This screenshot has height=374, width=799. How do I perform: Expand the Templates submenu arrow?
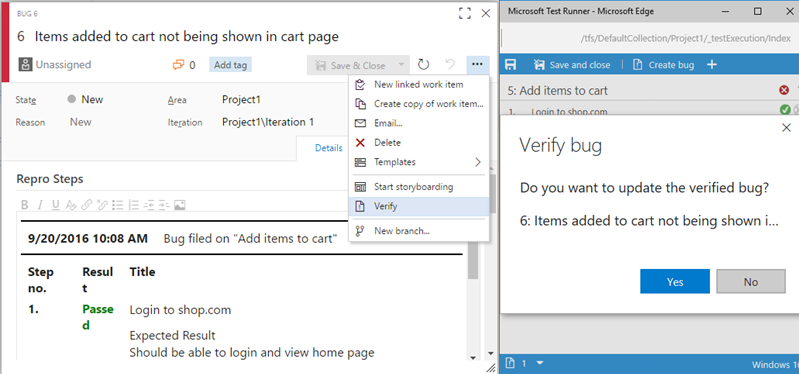(x=478, y=162)
